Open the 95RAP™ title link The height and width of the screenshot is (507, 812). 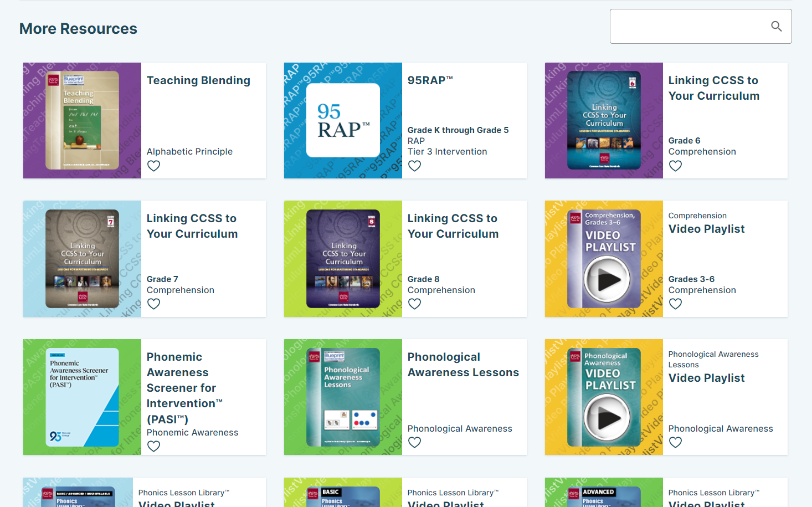[430, 80]
